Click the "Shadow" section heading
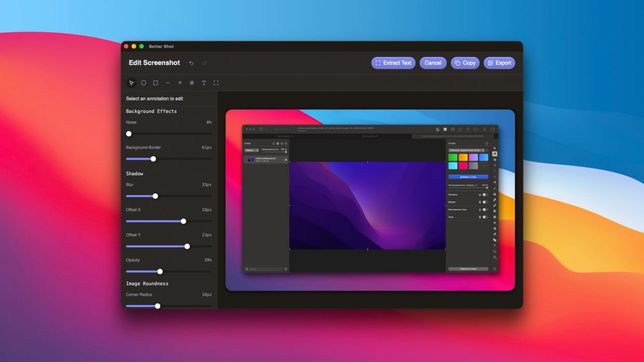This screenshot has height=362, width=644. (134, 173)
